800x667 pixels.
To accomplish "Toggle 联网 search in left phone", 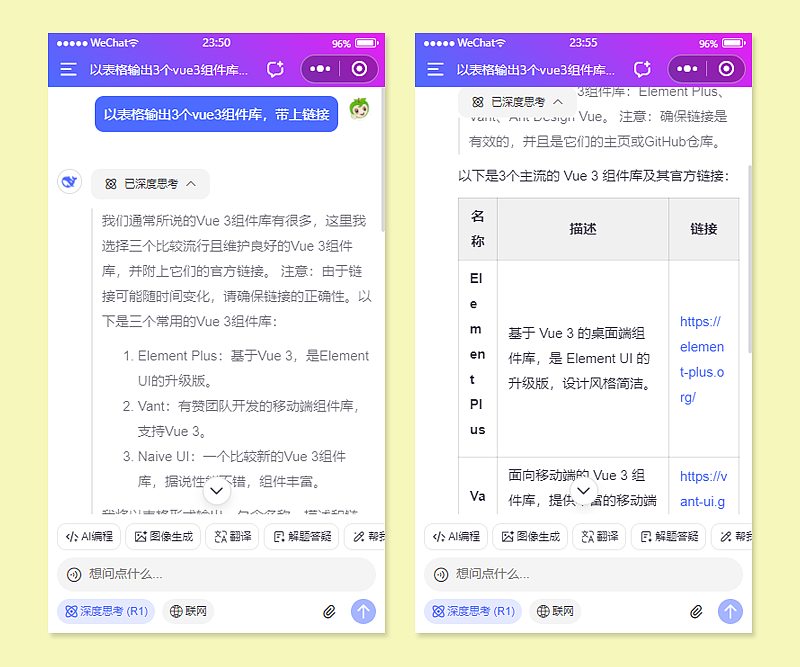I will pos(188,611).
